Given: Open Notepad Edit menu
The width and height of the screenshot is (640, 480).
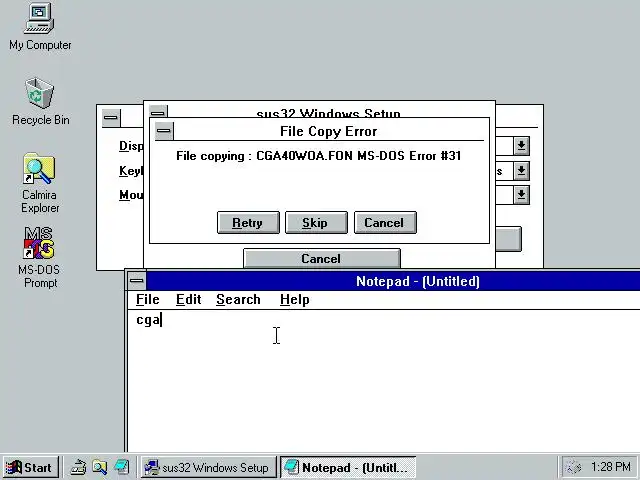Looking at the screenshot, I should (x=189, y=300).
